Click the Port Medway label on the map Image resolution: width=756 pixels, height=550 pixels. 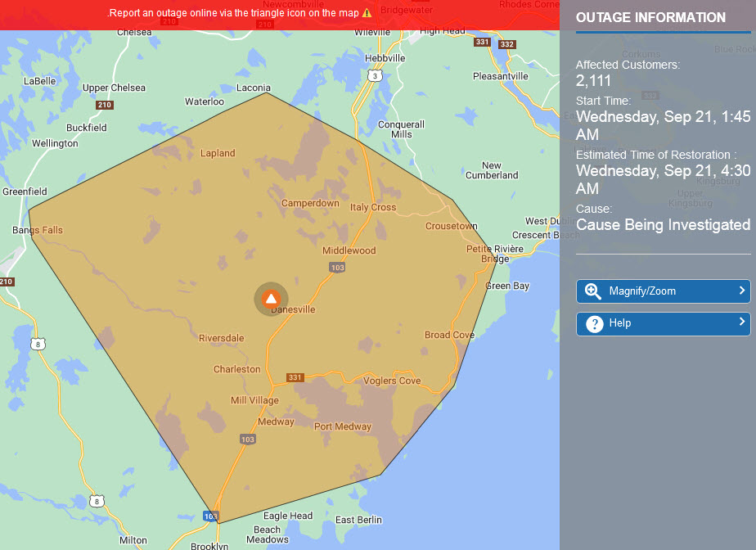[x=343, y=426]
